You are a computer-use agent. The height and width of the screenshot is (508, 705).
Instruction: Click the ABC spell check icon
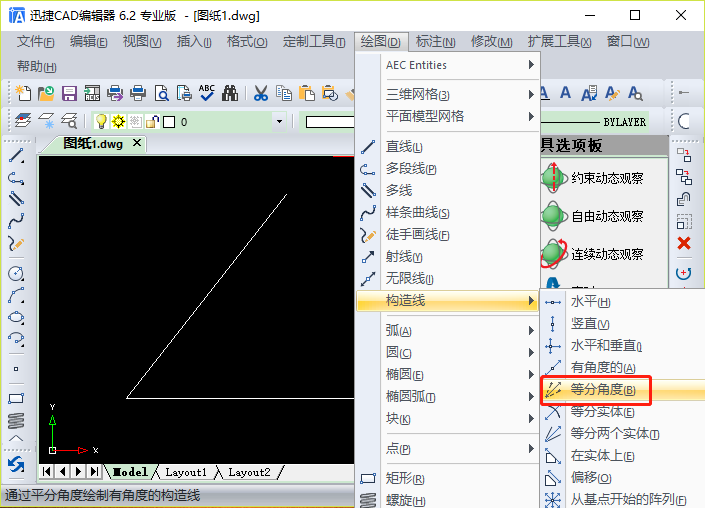point(207,93)
